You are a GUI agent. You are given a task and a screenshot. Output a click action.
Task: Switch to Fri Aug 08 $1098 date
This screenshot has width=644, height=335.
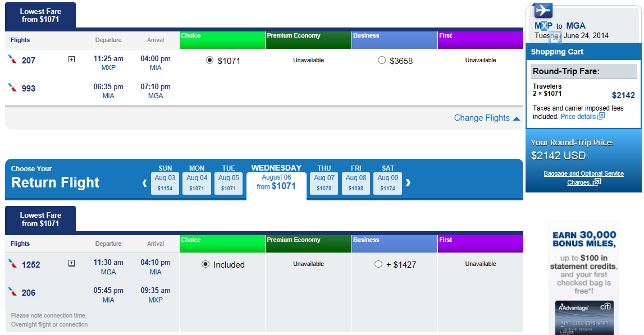coord(355,183)
